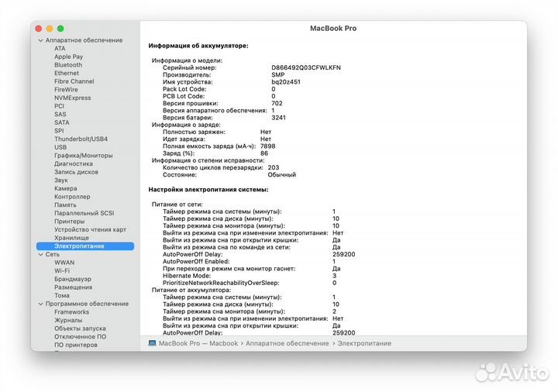Click the Настройки электропитания системы heading
The image size is (558, 392).
208,190
